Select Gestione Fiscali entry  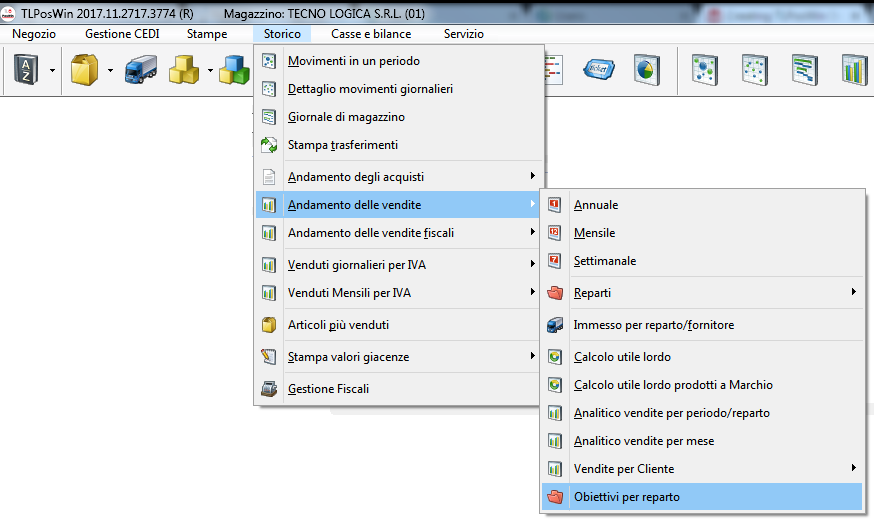coord(328,388)
